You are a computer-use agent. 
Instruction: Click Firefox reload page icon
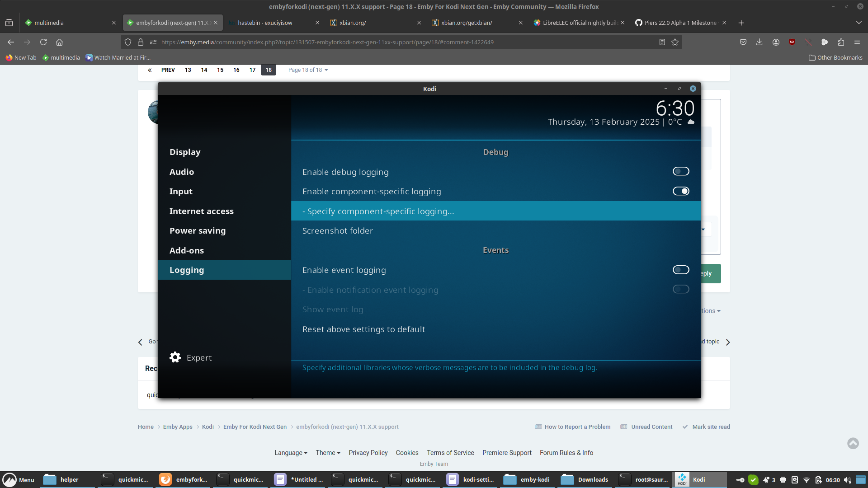43,42
